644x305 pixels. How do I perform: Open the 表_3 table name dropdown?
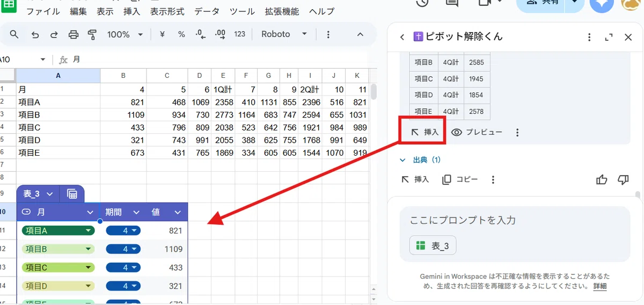point(50,194)
